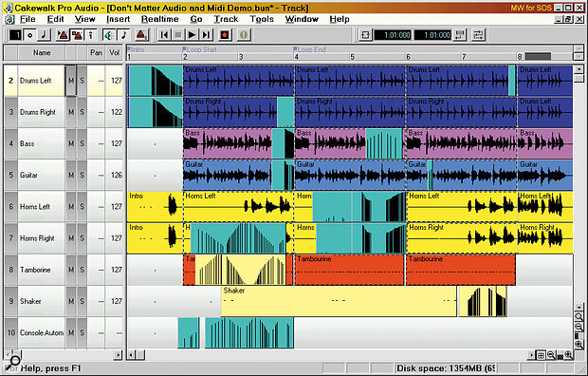
Task: Open the Track menu
Action: 226,19
